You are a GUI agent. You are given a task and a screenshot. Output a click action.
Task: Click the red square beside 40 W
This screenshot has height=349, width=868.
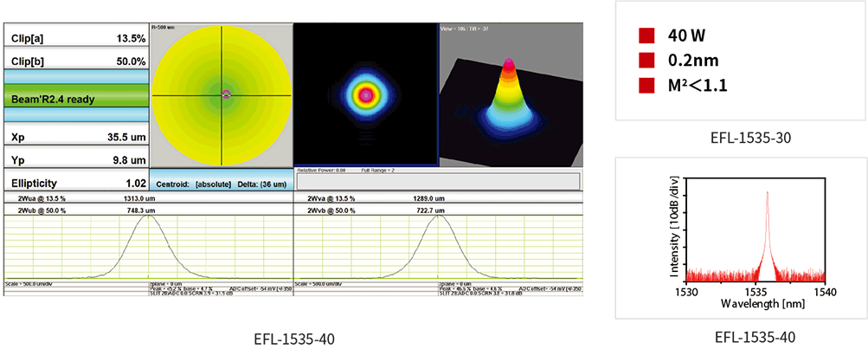(x=645, y=36)
